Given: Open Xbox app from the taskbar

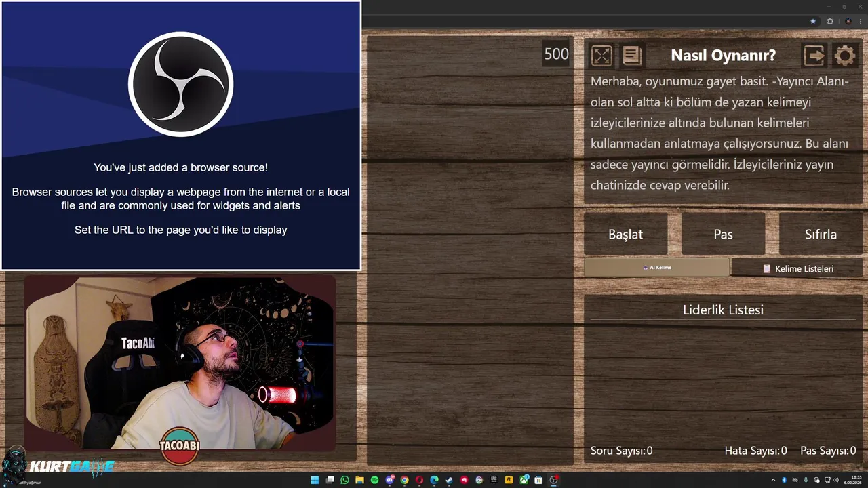Looking at the screenshot, I should 524,480.
